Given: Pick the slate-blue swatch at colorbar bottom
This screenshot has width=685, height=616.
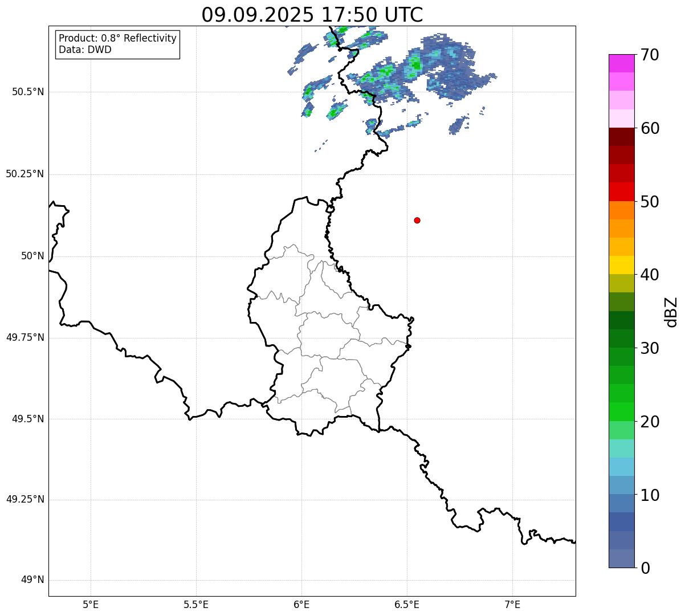Looking at the screenshot, I should (622, 558).
